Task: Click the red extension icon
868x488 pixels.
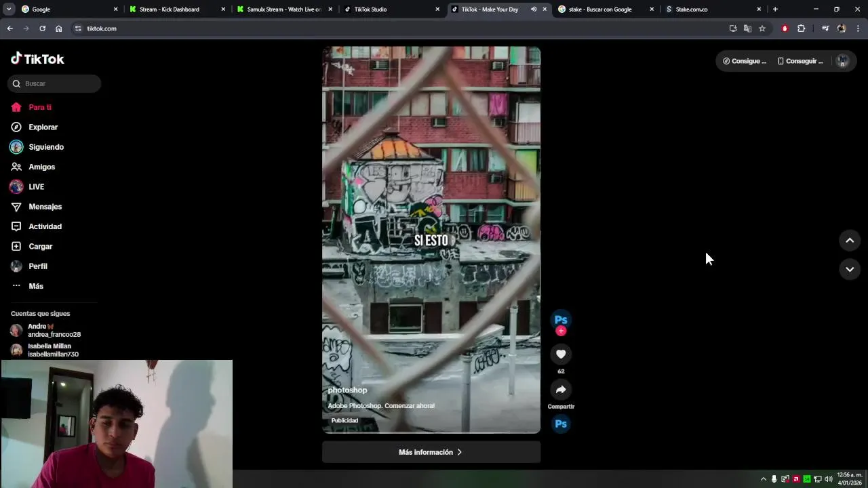Action: (x=785, y=28)
